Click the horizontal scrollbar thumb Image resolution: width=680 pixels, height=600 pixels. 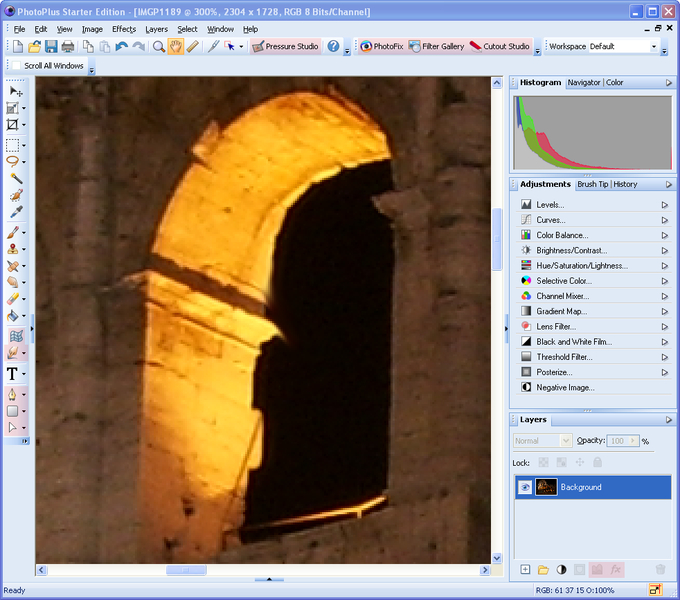click(186, 570)
